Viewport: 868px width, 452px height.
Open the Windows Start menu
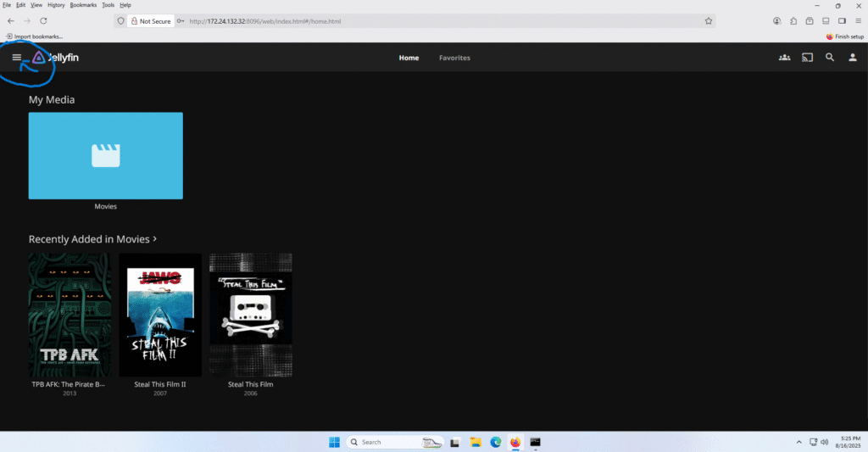click(334, 442)
